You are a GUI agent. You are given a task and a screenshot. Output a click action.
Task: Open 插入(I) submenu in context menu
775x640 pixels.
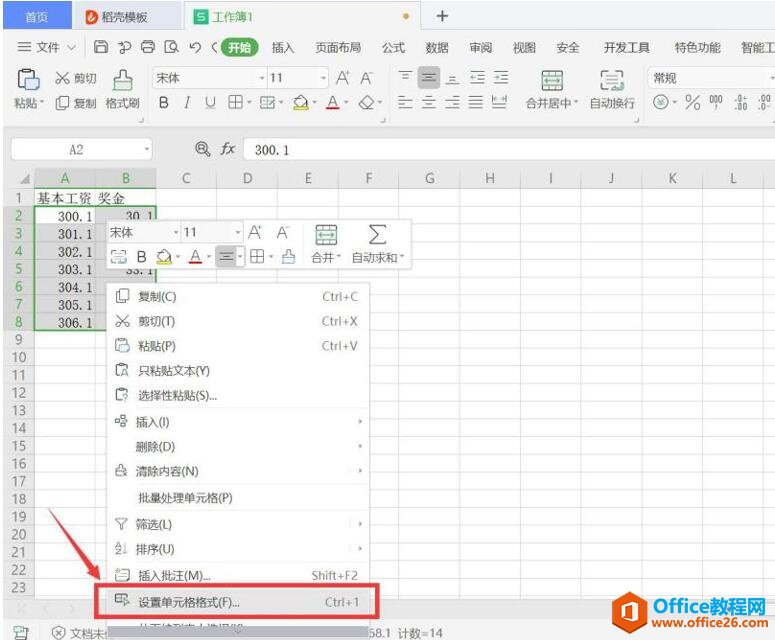(x=238, y=422)
